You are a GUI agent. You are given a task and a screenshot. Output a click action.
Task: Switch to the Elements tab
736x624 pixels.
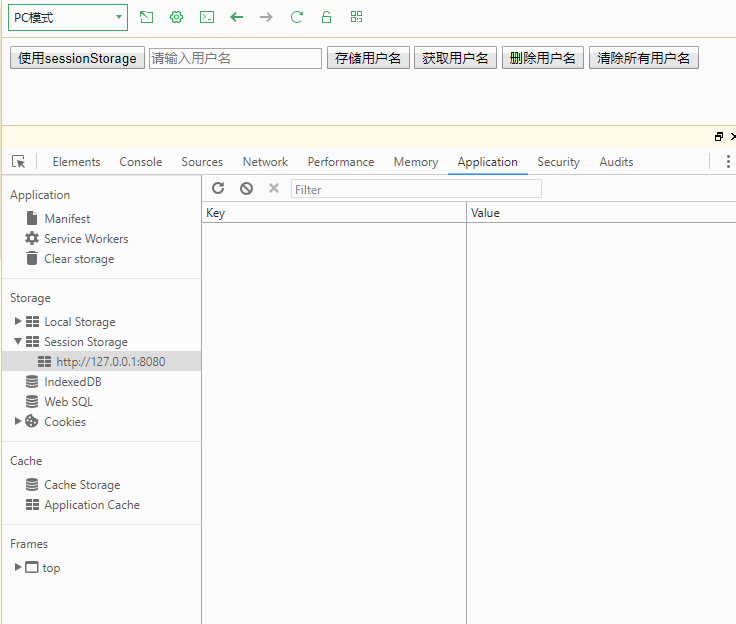coord(77,162)
